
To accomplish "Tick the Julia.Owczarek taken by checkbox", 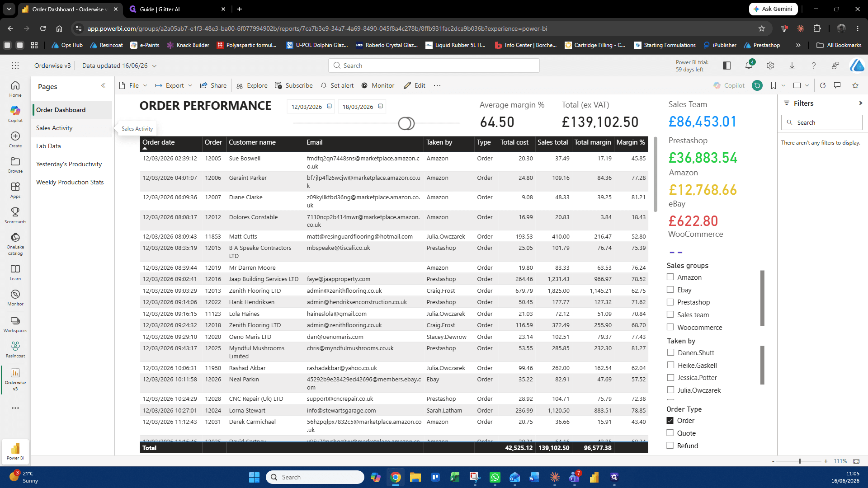I will [671, 390].
